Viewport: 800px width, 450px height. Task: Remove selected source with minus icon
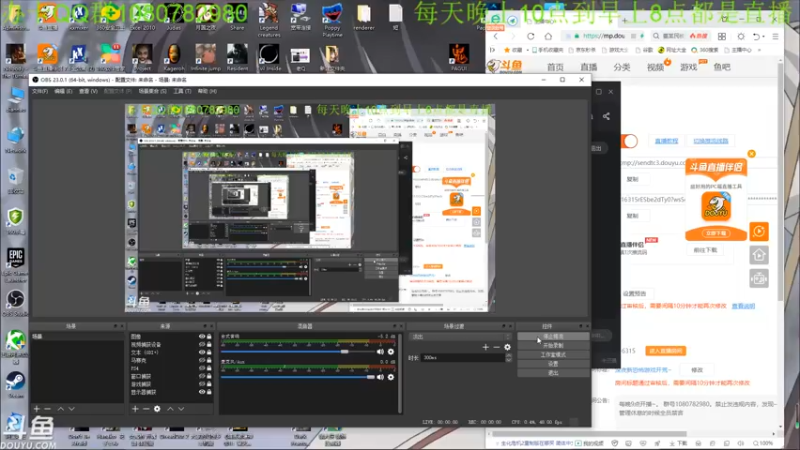[146, 409]
